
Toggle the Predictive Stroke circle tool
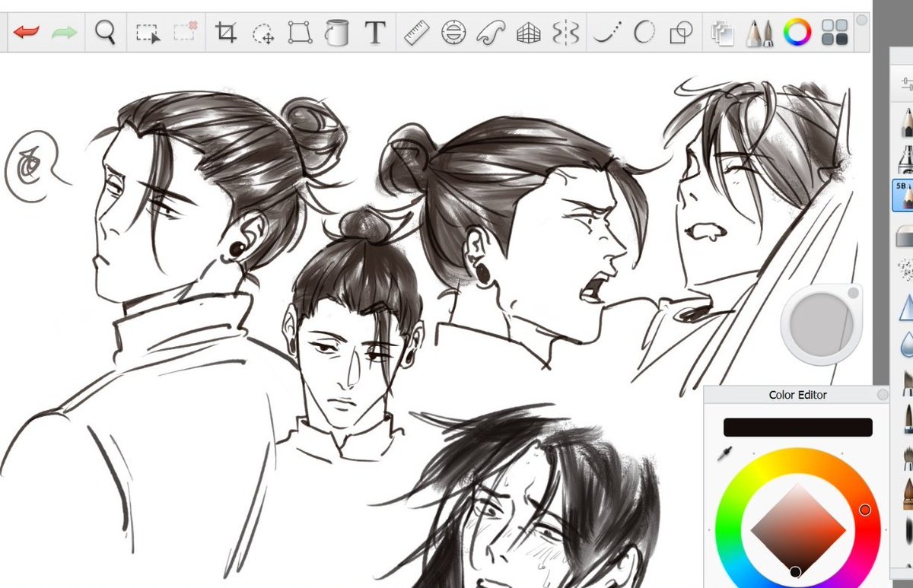click(644, 33)
